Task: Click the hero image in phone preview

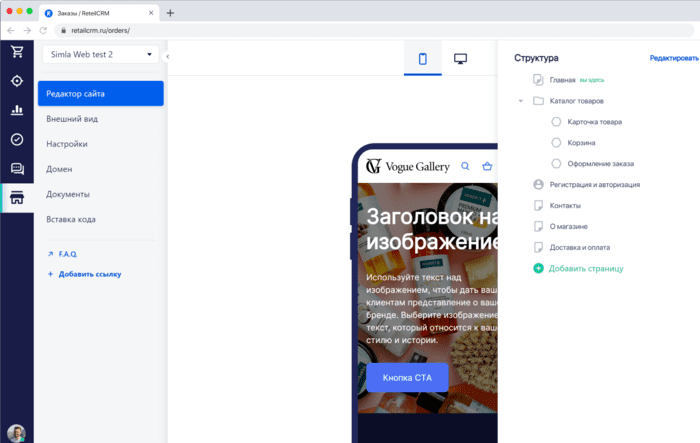Action: click(x=428, y=298)
